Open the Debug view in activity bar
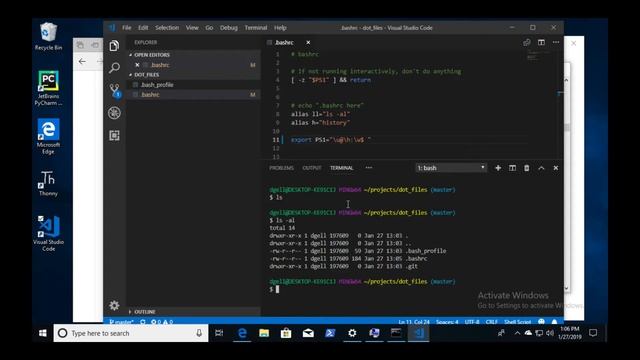 [114, 113]
